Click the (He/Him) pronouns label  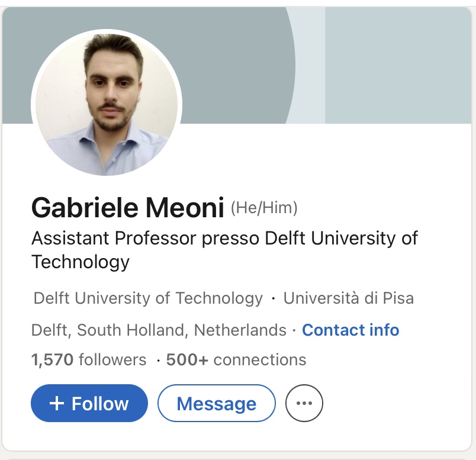coord(263,208)
